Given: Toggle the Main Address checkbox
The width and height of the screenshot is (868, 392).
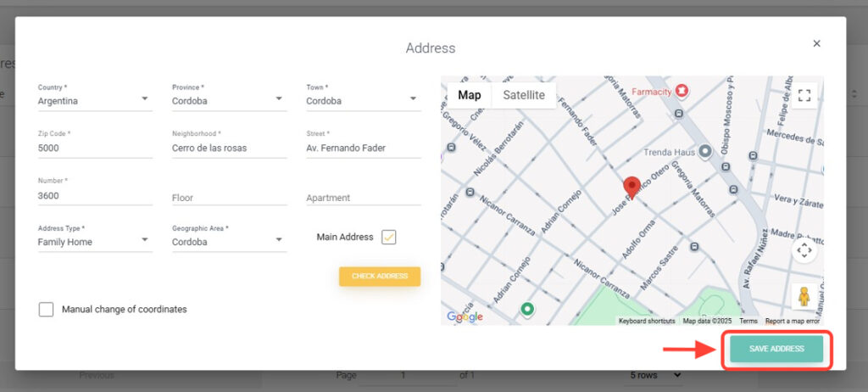Looking at the screenshot, I should [x=389, y=238].
